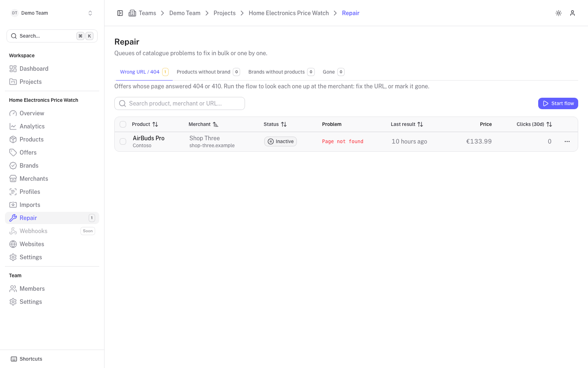Select the Wrong URL / 404 tab
588x368 pixels.
click(144, 72)
